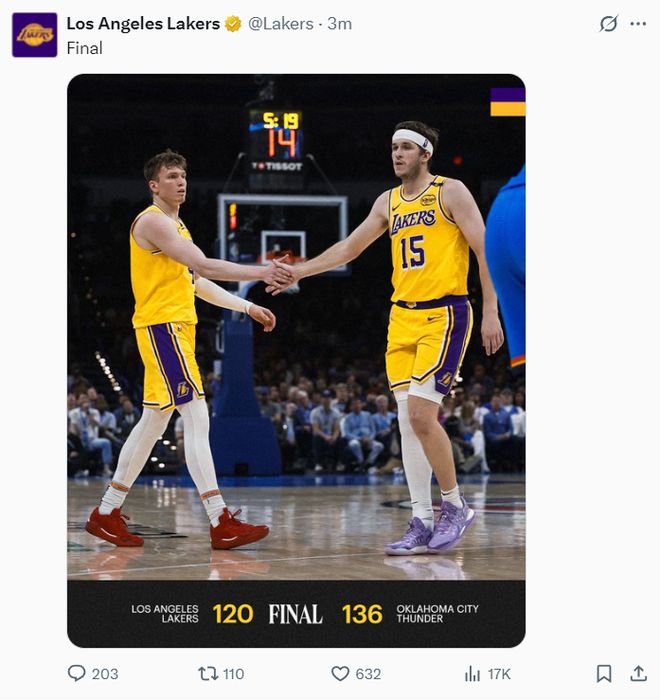Open the Lakers profile avatar
The image size is (660, 700).
coord(34,35)
